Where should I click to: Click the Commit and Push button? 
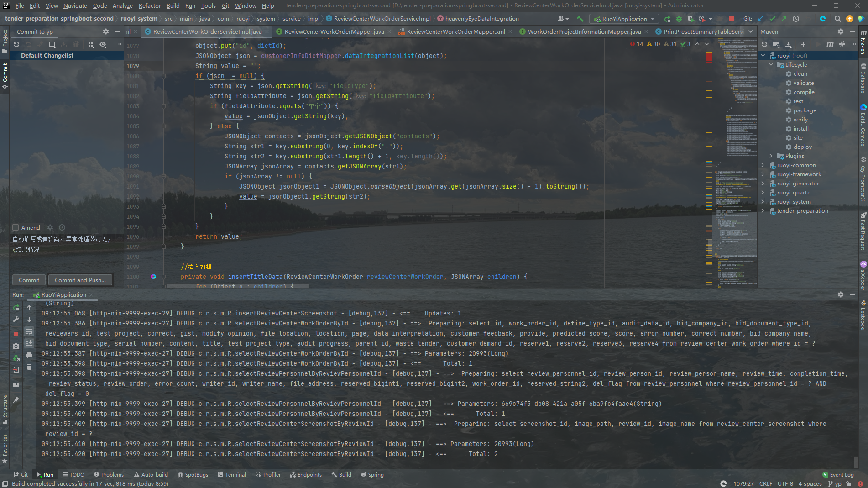[x=80, y=280]
